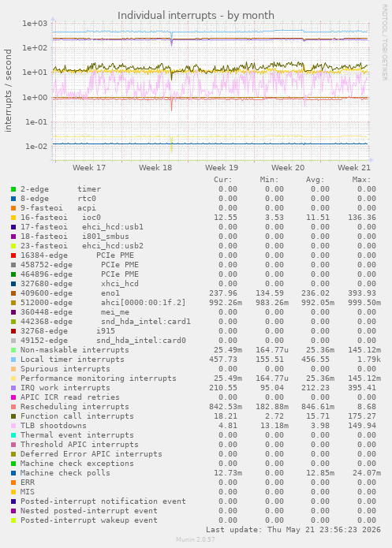This screenshot has height=548, width=392.
Task: Click the Munin 2.0.57 footer text
Action: [196, 539]
